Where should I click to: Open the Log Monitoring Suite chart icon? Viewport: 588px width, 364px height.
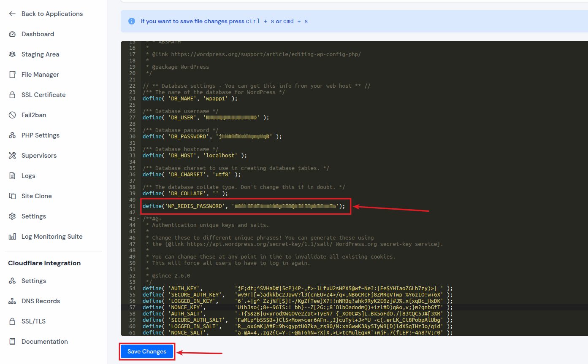tap(12, 236)
